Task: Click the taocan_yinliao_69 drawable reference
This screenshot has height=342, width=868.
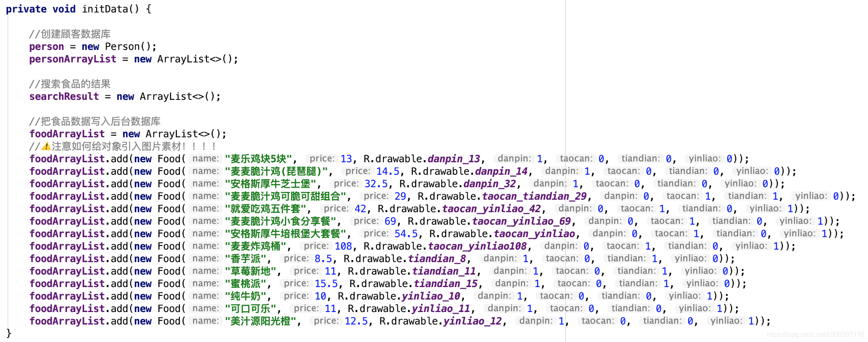Action: [521, 221]
